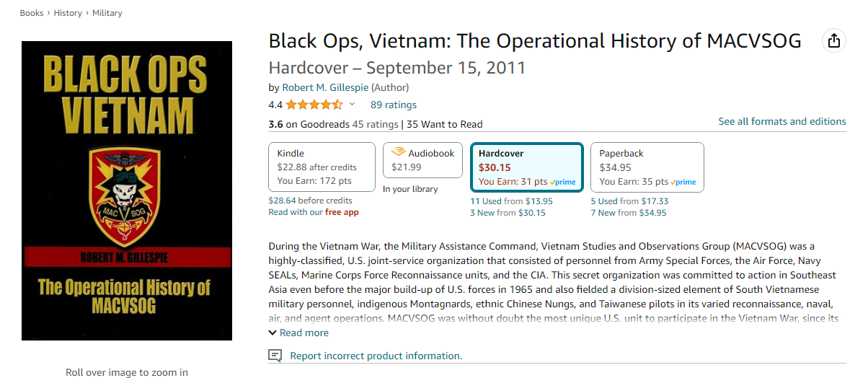Go to Military breadcrumb category

pyautogui.click(x=107, y=13)
